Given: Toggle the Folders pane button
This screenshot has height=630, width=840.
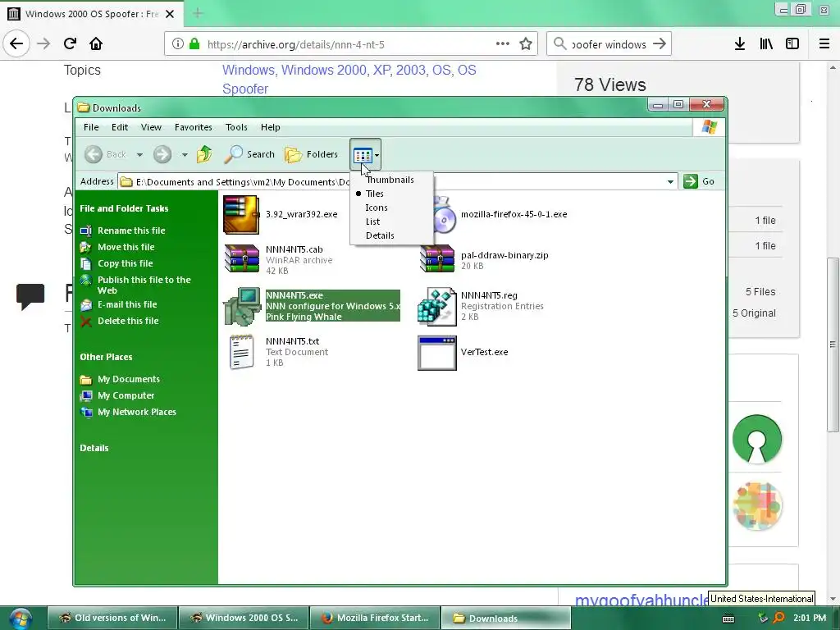Looking at the screenshot, I should 311,154.
